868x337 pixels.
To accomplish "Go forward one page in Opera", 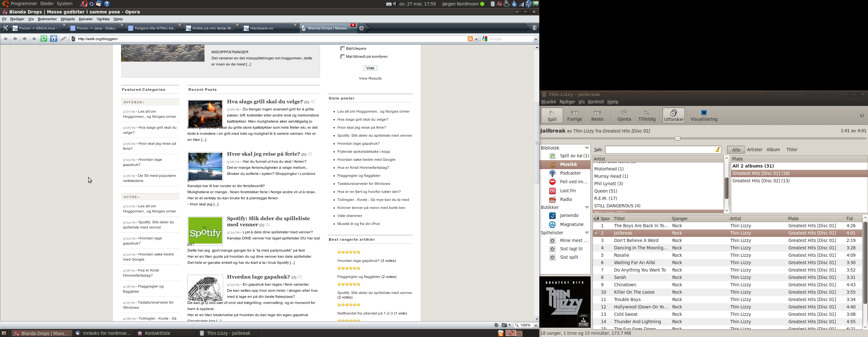I will (25, 39).
